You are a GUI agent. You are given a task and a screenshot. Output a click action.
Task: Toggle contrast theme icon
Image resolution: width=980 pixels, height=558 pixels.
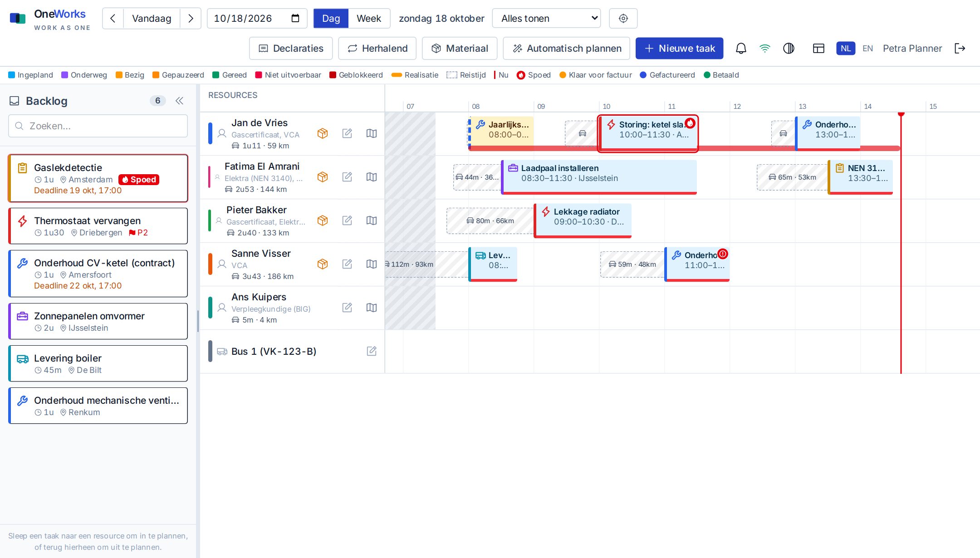tap(789, 49)
